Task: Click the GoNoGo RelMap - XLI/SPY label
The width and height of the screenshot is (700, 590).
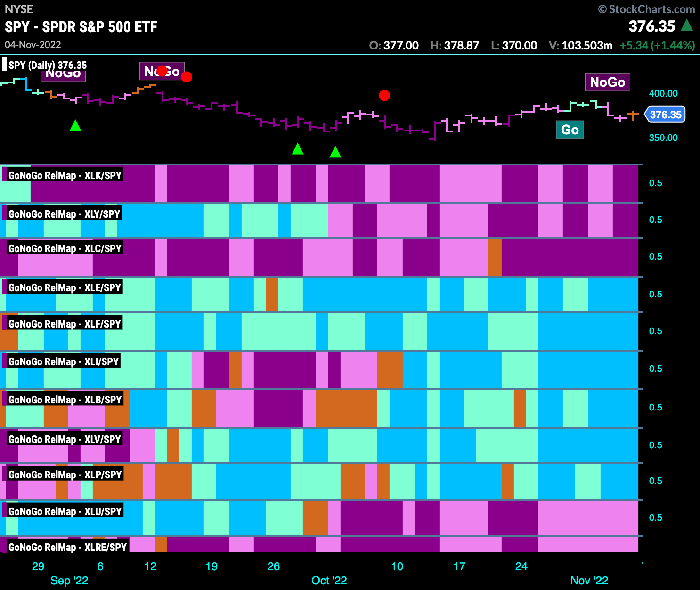Action: [x=64, y=361]
